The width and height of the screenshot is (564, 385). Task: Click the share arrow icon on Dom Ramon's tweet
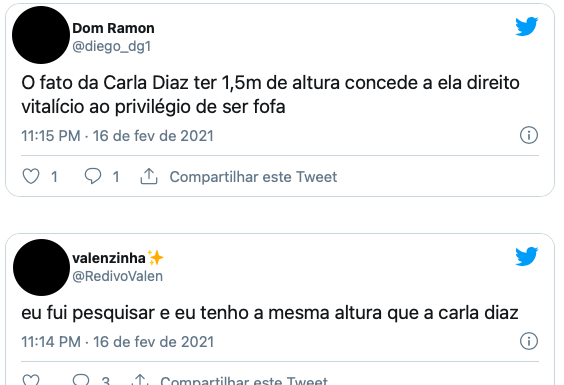pyautogui.click(x=149, y=176)
